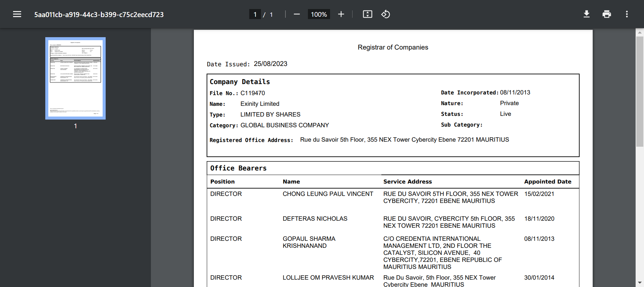Click the scroll up arrow
The image size is (644, 287).
point(640,32)
